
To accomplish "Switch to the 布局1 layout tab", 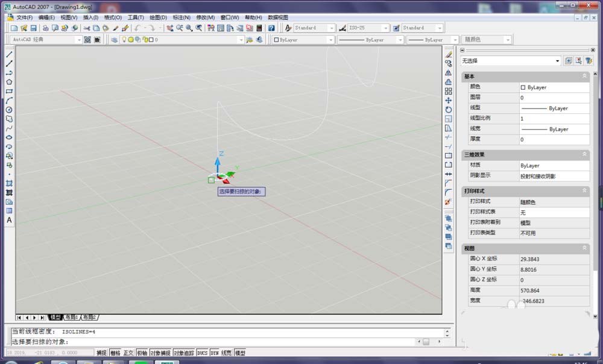I will (72, 317).
